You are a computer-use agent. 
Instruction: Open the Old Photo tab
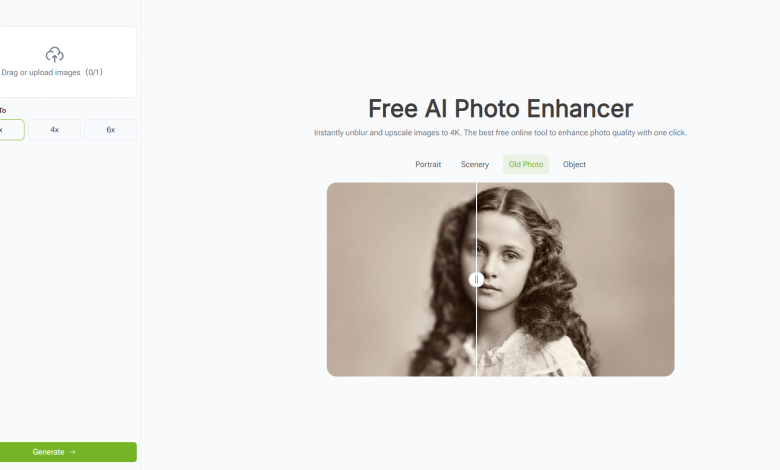526,165
